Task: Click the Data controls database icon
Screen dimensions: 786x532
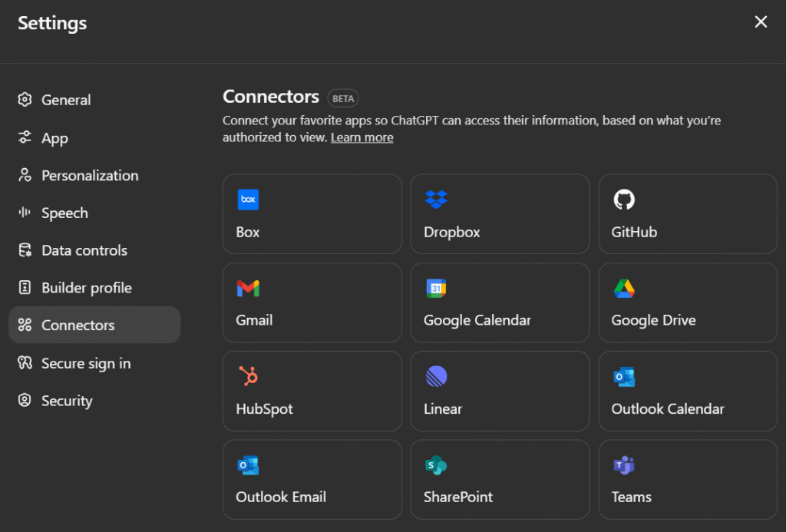Action: point(25,249)
